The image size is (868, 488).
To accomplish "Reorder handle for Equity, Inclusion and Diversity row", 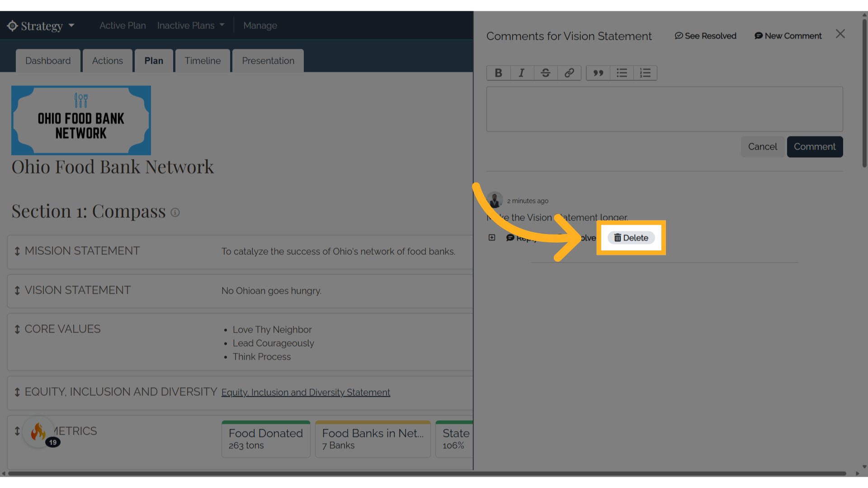I will [x=17, y=392].
